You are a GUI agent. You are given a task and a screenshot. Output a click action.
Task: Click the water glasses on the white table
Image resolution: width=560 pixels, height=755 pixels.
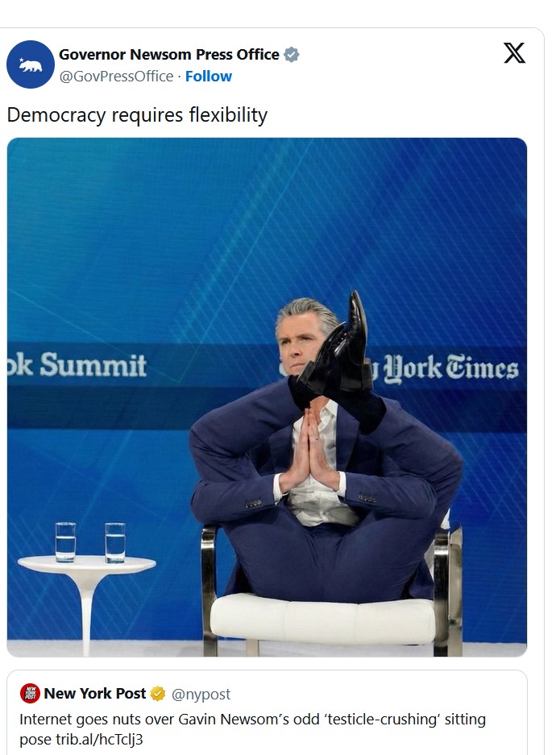tap(90, 542)
